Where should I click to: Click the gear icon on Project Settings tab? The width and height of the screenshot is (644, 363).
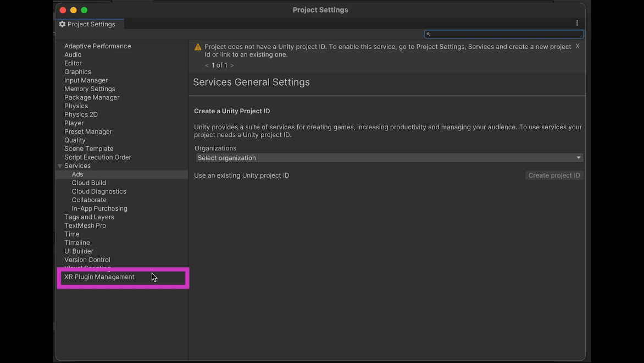[x=62, y=24]
